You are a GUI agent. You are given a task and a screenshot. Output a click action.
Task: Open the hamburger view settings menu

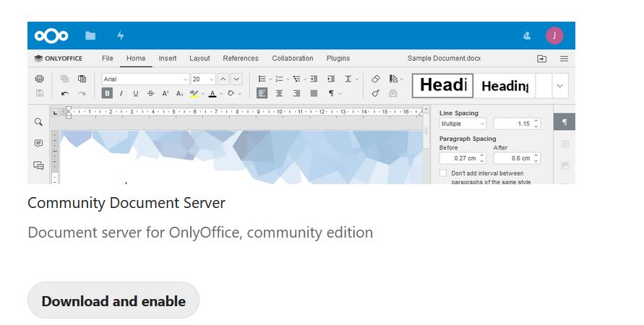click(564, 58)
